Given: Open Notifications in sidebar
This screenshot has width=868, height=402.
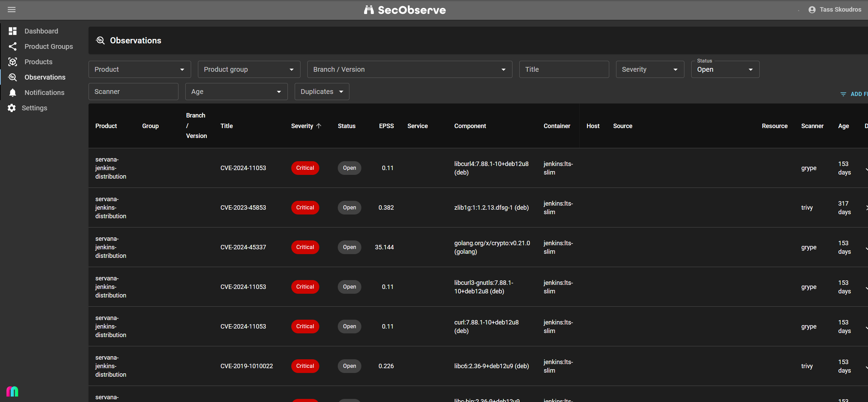Looking at the screenshot, I should pos(44,93).
